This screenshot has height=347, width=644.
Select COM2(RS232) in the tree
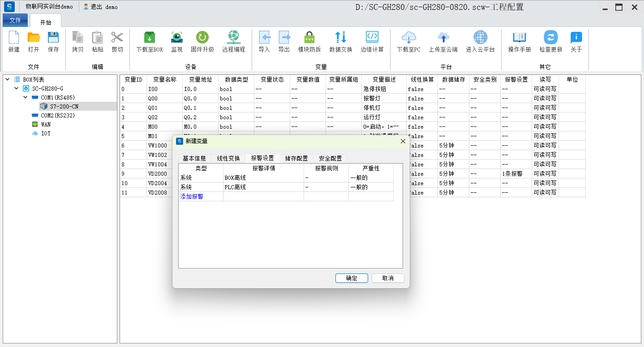[x=57, y=115]
